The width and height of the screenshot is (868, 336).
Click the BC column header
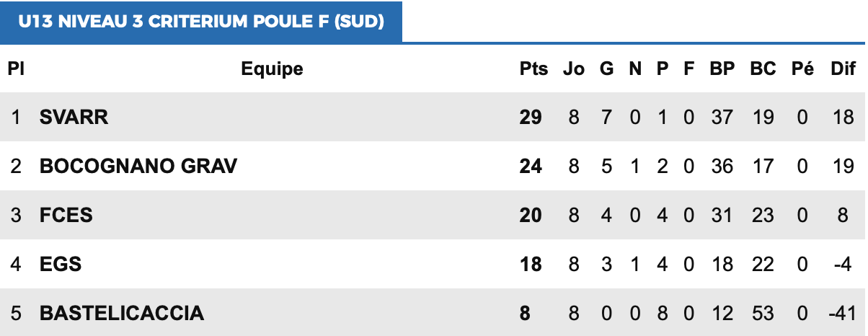[x=763, y=69]
